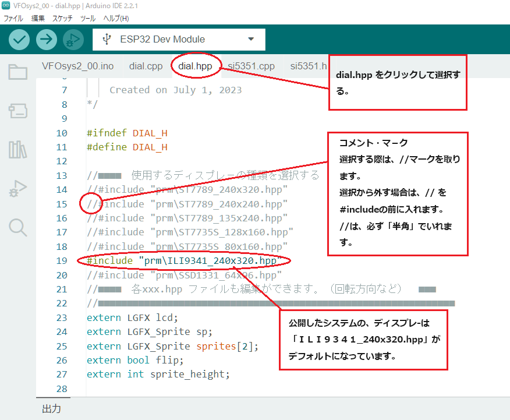
Task: Open the Sketchbook folder sidebar icon
Action: [18, 72]
